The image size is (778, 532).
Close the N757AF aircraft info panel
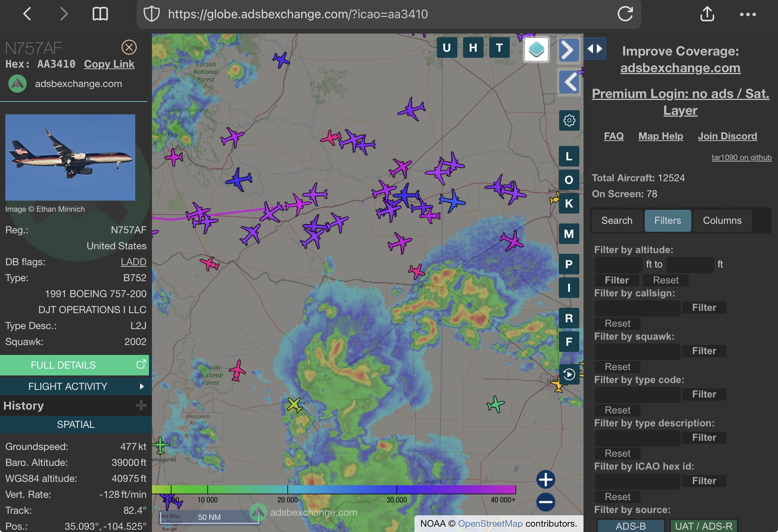(x=129, y=47)
